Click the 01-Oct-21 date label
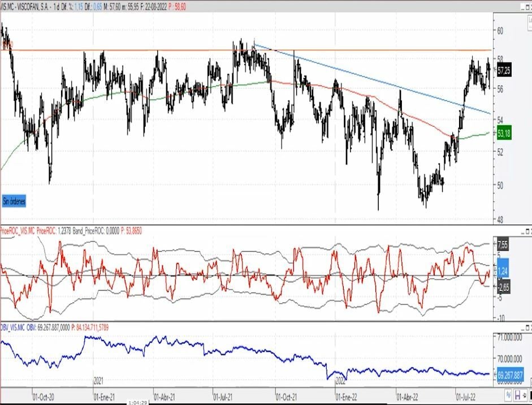 [x=287, y=398]
